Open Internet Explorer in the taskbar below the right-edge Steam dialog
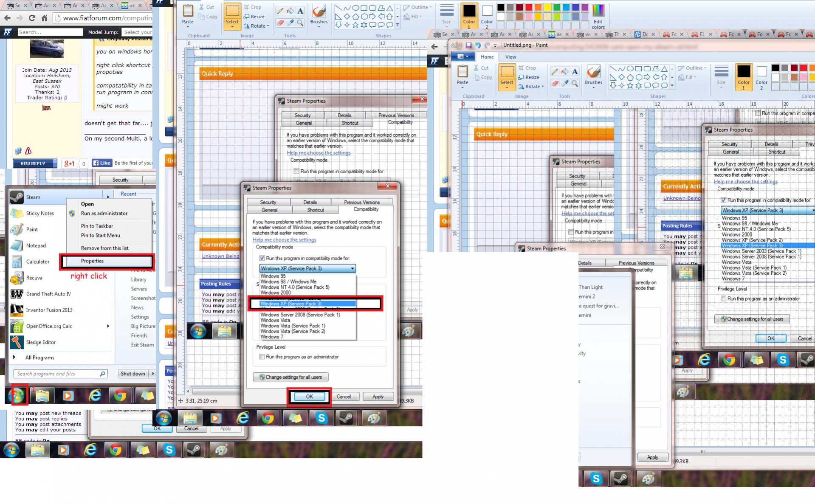This screenshot has width=815, height=504. pyautogui.click(x=704, y=360)
